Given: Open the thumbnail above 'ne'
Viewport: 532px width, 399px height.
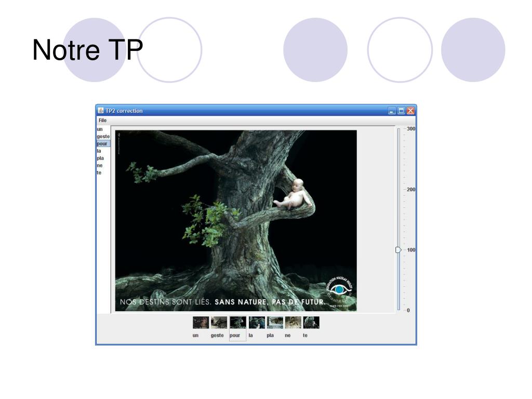Looking at the screenshot, I should pos(293,323).
